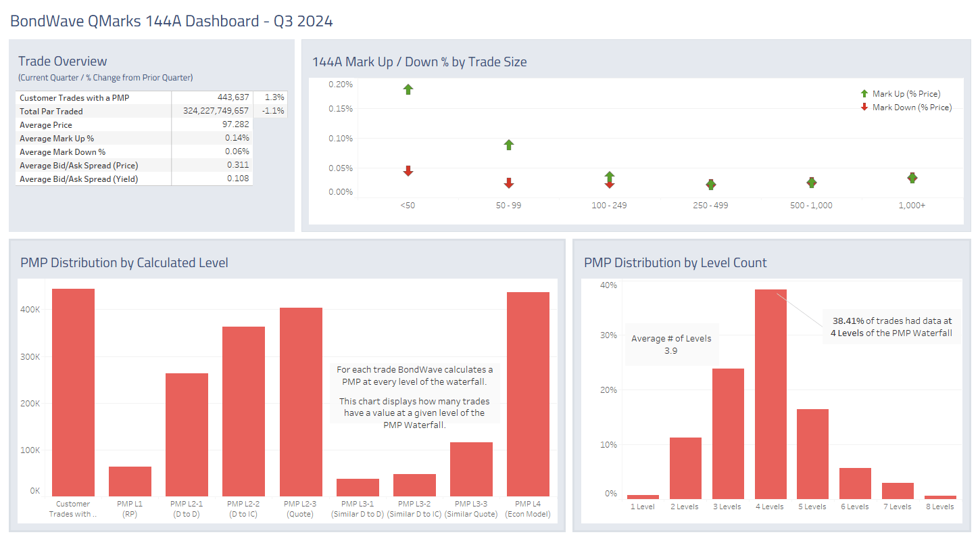
Task: Select the red Mark Down arrow for 50 - 99
Action: [x=509, y=183]
